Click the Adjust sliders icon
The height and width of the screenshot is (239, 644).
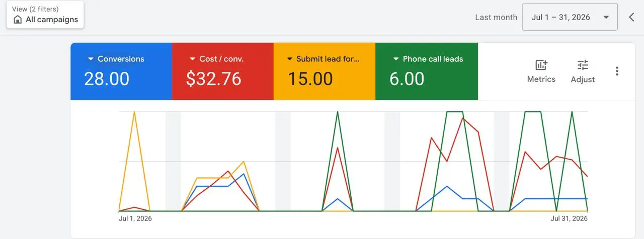pos(583,65)
